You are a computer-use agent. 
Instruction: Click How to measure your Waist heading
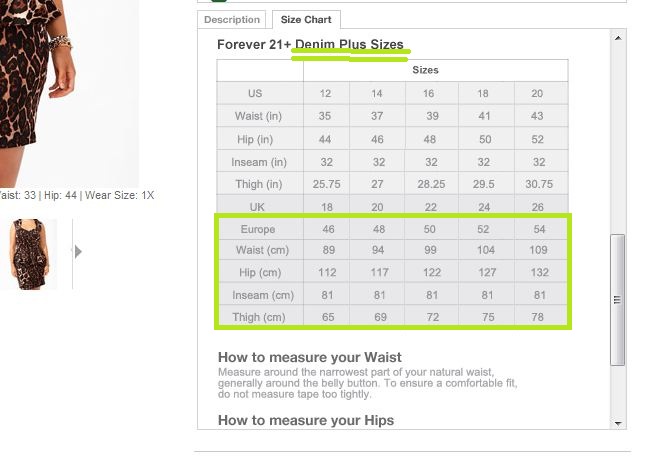point(310,357)
